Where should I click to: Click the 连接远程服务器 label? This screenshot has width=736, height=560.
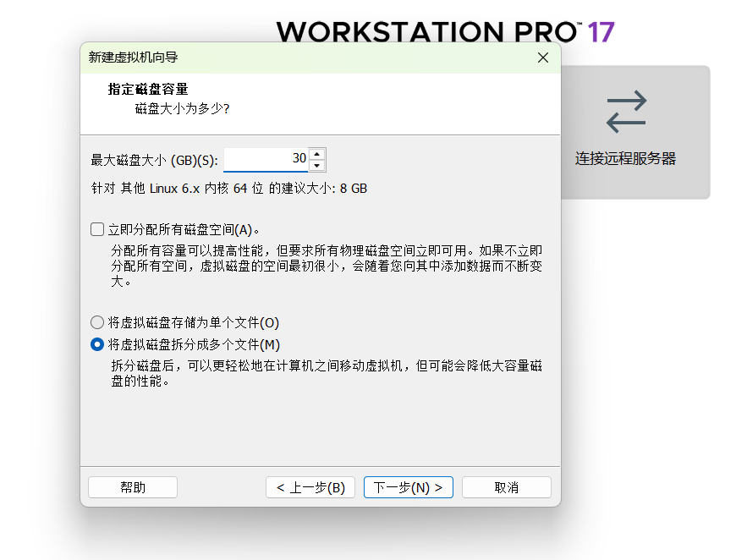(x=626, y=159)
